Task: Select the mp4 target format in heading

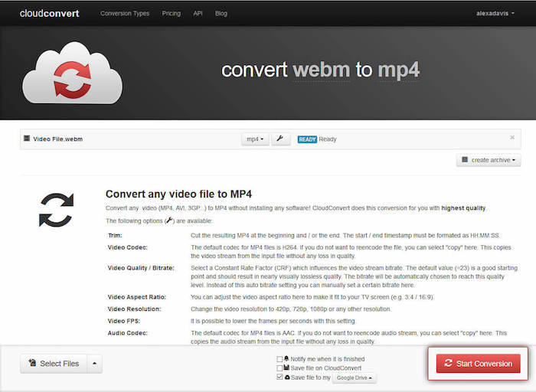Action: click(398, 70)
